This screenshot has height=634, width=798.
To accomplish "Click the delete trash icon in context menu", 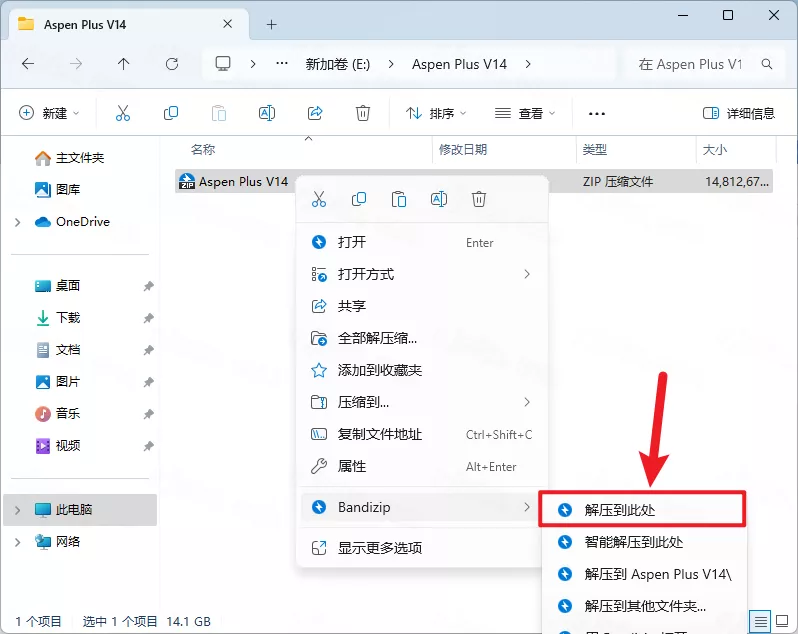I will [479, 199].
